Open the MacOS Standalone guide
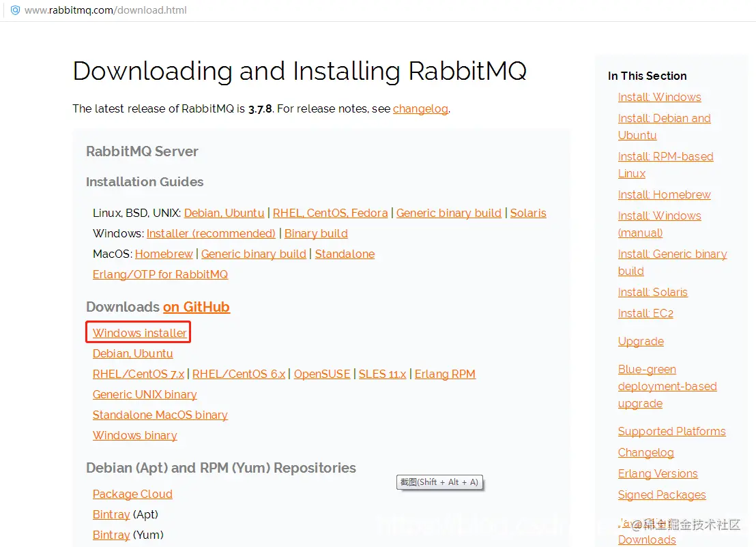Image resolution: width=756 pixels, height=547 pixels. 345,254
